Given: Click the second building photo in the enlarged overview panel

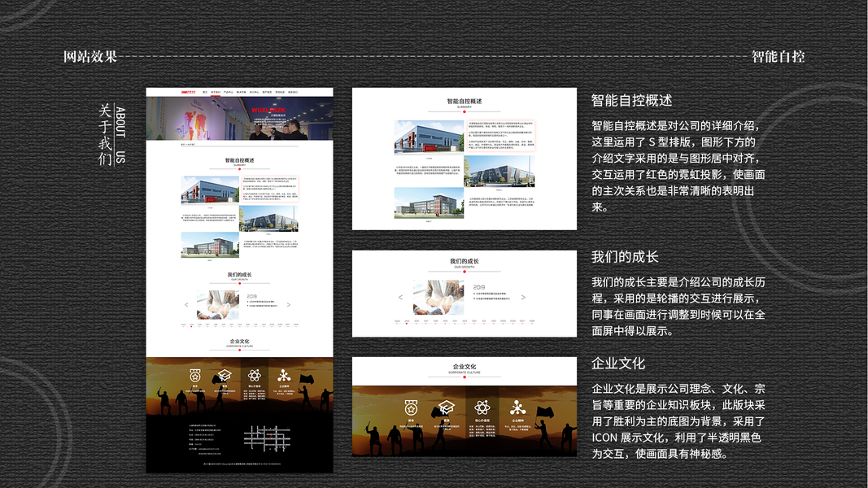Looking at the screenshot, I should coord(499,171).
